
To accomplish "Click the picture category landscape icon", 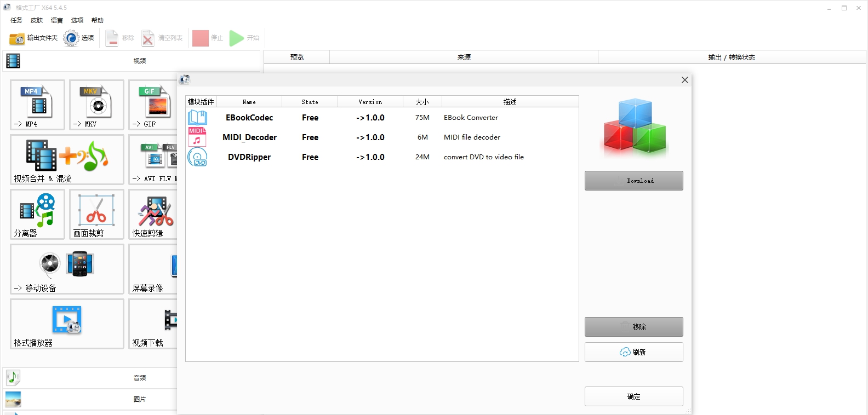I will pos(13,399).
